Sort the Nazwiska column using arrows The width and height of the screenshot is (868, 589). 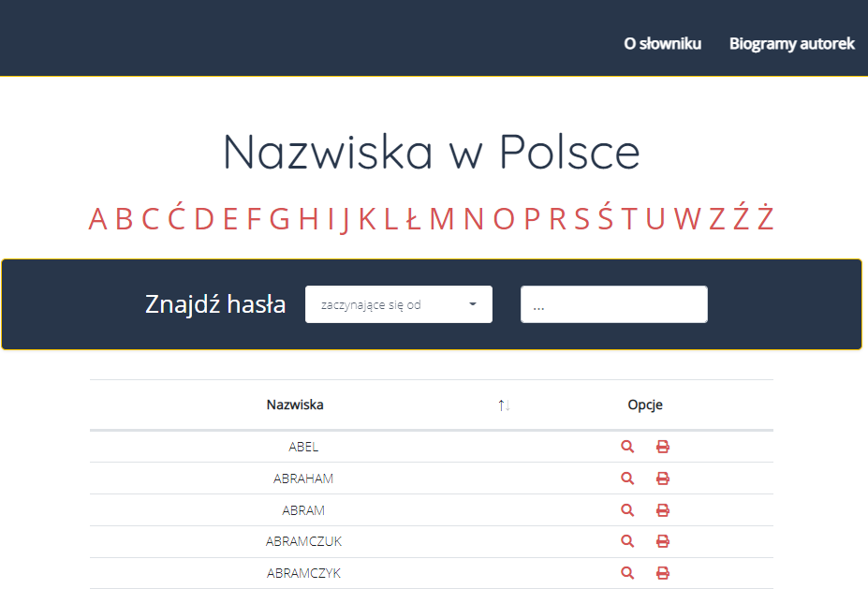tap(504, 405)
